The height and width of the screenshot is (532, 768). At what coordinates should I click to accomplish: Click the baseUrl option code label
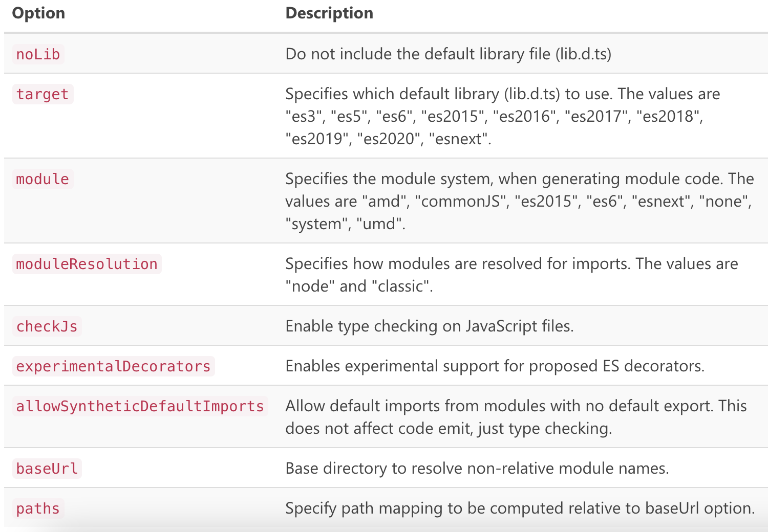tap(47, 469)
